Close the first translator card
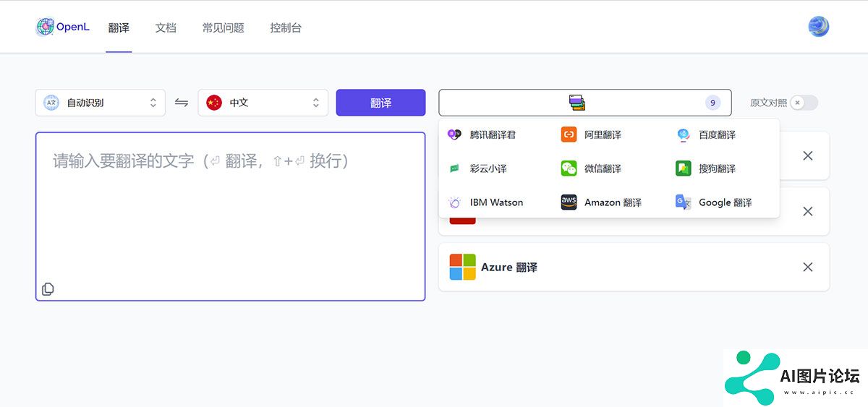868x407 pixels. [808, 155]
